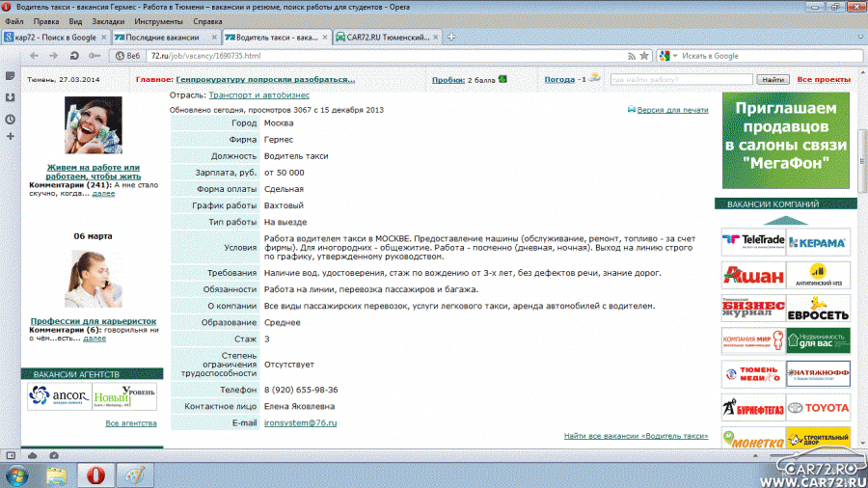
Task: Open the RSS feed icon in address bar
Action: pos(632,56)
